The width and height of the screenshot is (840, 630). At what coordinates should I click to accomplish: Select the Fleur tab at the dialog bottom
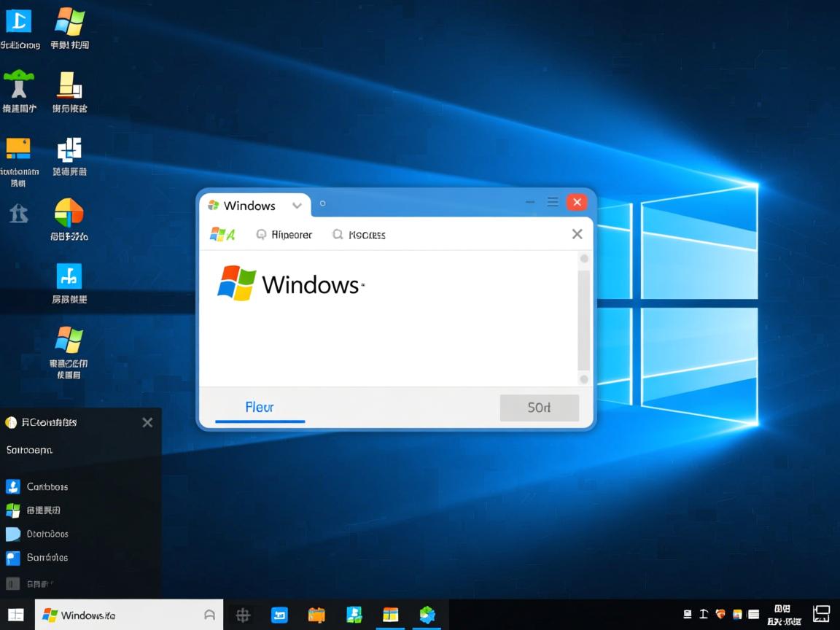(x=260, y=408)
